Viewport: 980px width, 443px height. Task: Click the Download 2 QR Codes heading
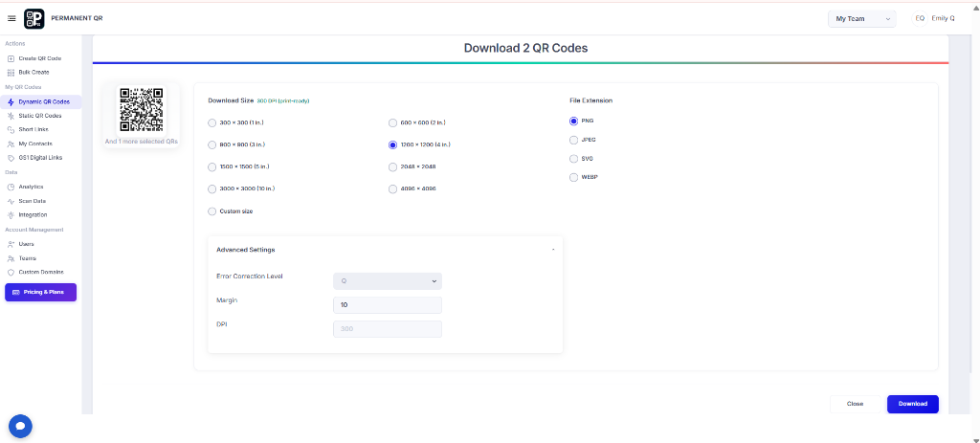tap(525, 48)
